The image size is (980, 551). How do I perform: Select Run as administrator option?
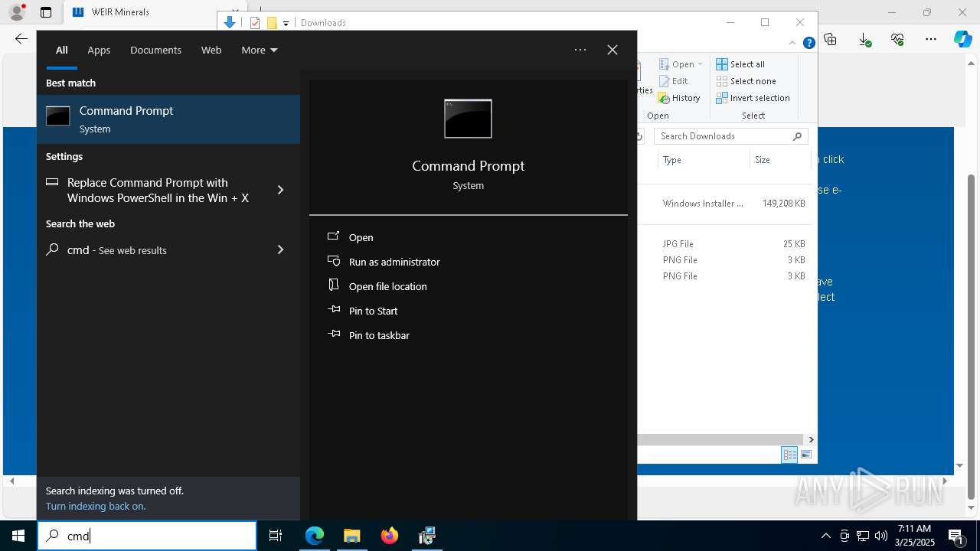click(394, 262)
